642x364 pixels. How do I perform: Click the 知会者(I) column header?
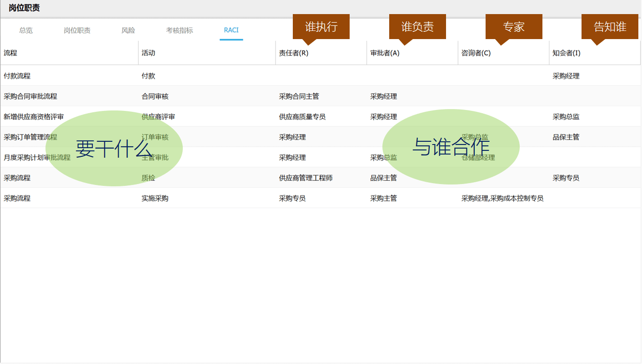pos(567,53)
